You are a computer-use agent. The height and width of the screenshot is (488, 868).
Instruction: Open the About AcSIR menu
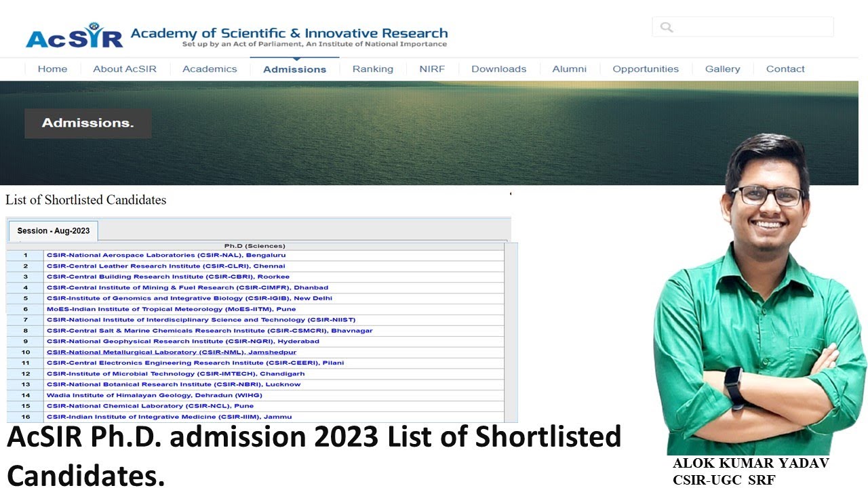tap(125, 69)
